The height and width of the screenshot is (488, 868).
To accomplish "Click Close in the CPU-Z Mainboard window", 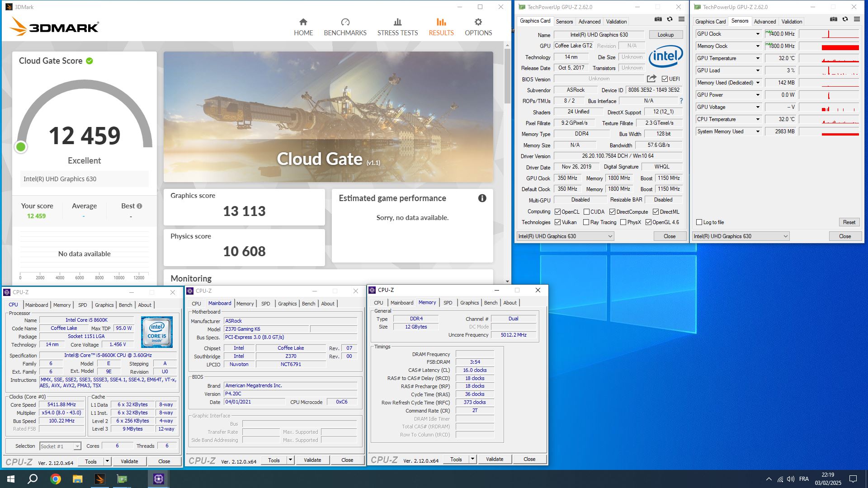I will (x=347, y=460).
